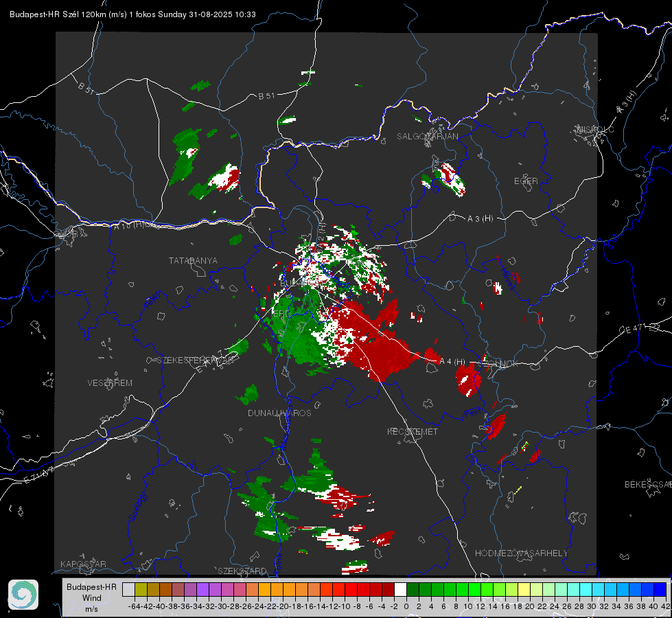Click the dark blue swatch before 42
Image resolution: width=672 pixels, height=618 pixels.
point(660,589)
